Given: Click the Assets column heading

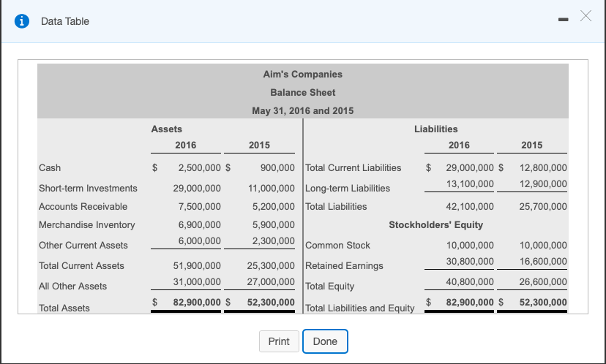Looking at the screenshot, I should (x=167, y=129).
